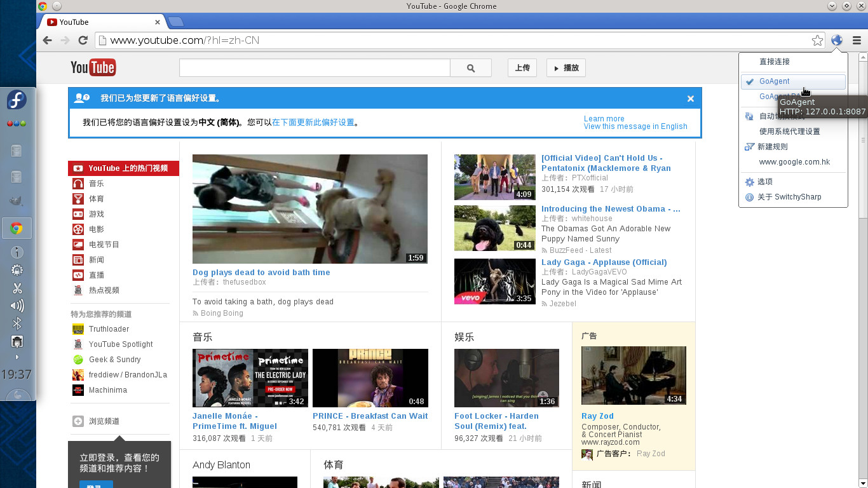Open a new tab in Chrome

pyautogui.click(x=175, y=22)
